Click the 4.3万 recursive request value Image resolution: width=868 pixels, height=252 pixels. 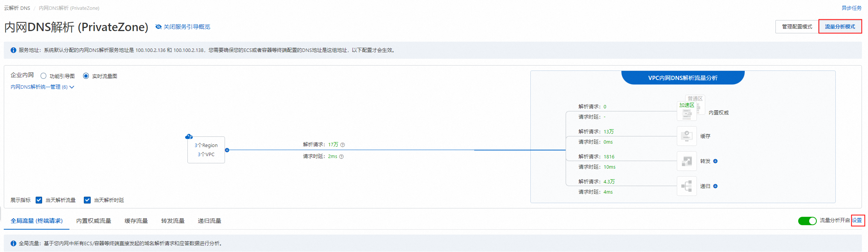(609, 182)
